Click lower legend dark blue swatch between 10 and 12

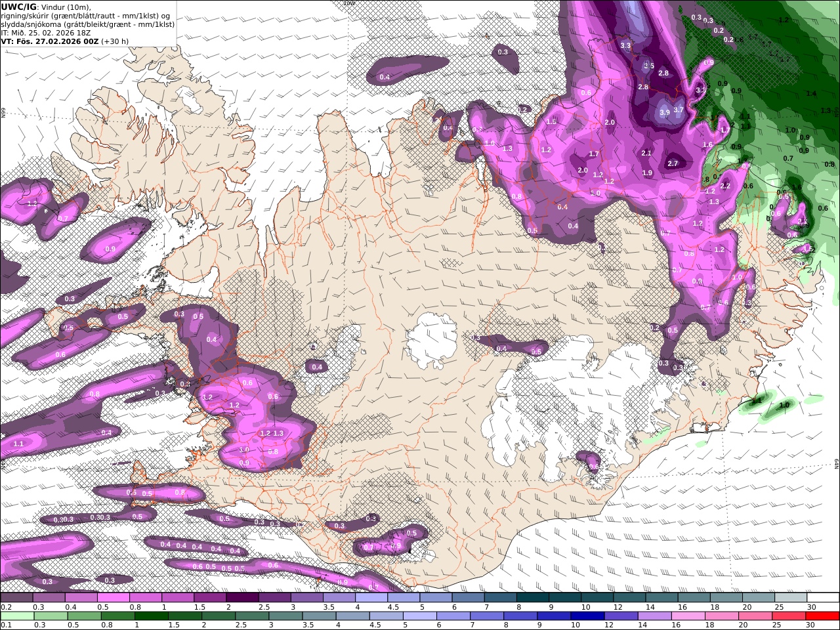point(588,616)
